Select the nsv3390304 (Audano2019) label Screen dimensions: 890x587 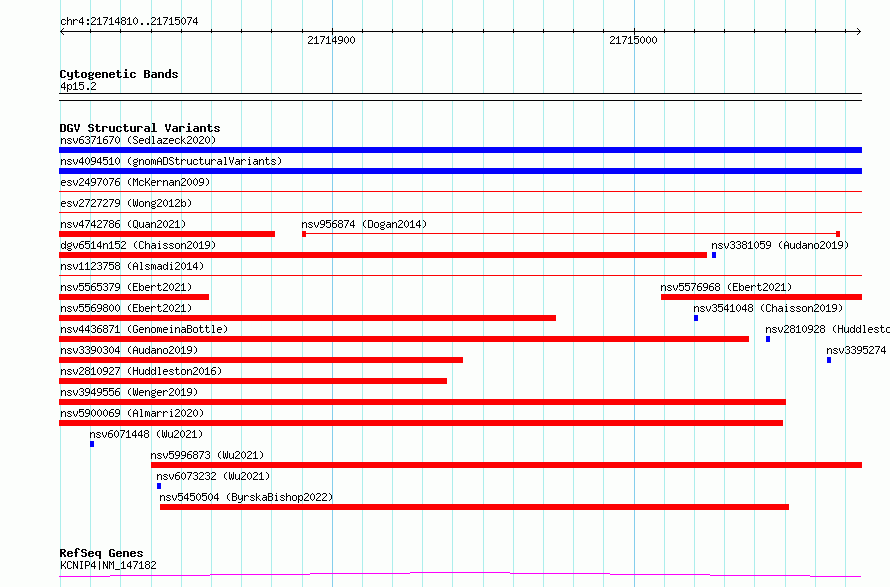[x=129, y=350]
